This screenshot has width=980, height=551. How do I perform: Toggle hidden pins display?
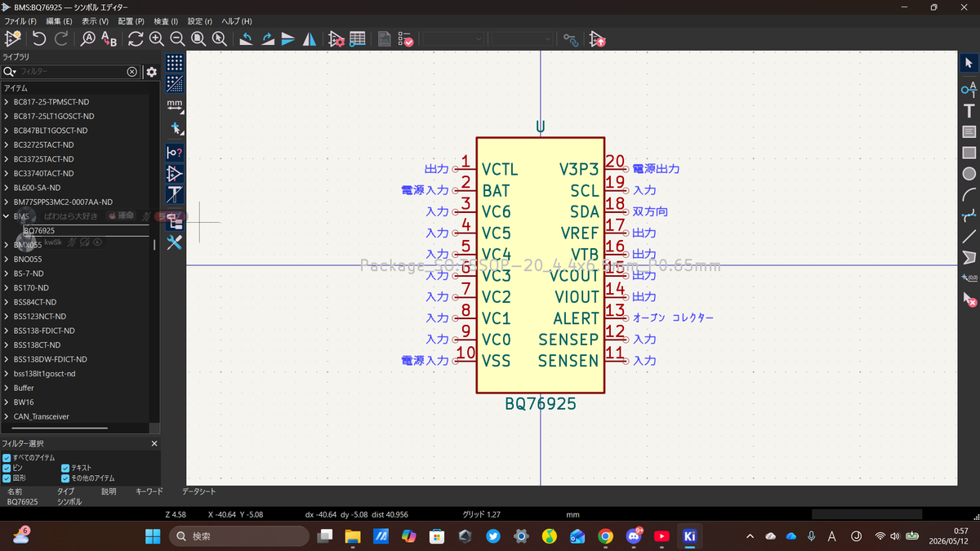(174, 174)
